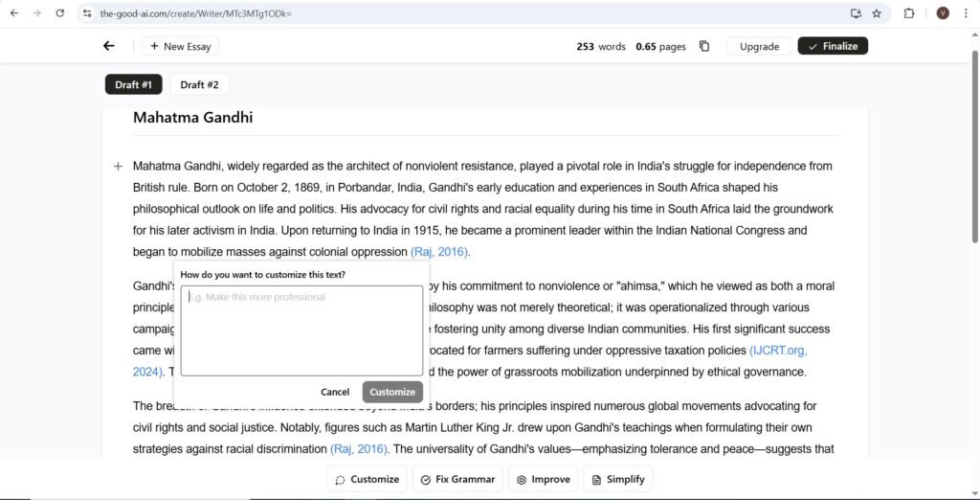The height and width of the screenshot is (500, 980).
Task: Open the browser extensions puzzle icon
Action: (x=909, y=13)
